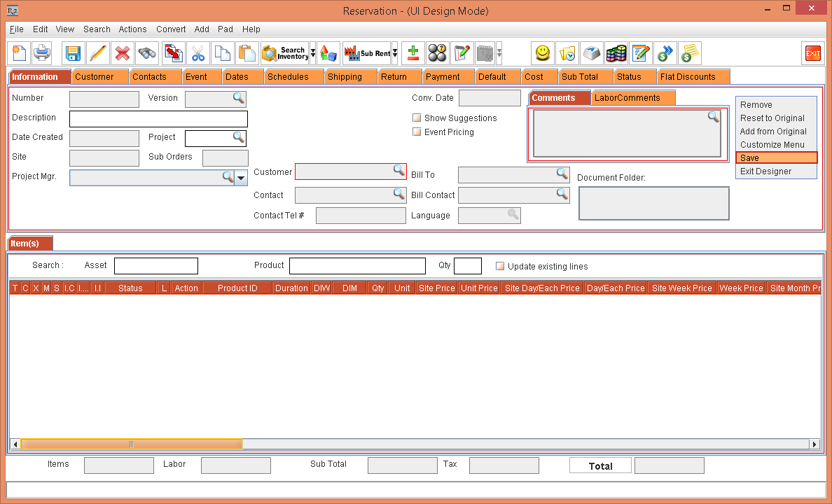832x504 pixels.
Task: Click the Qty input field
Action: coord(467,266)
